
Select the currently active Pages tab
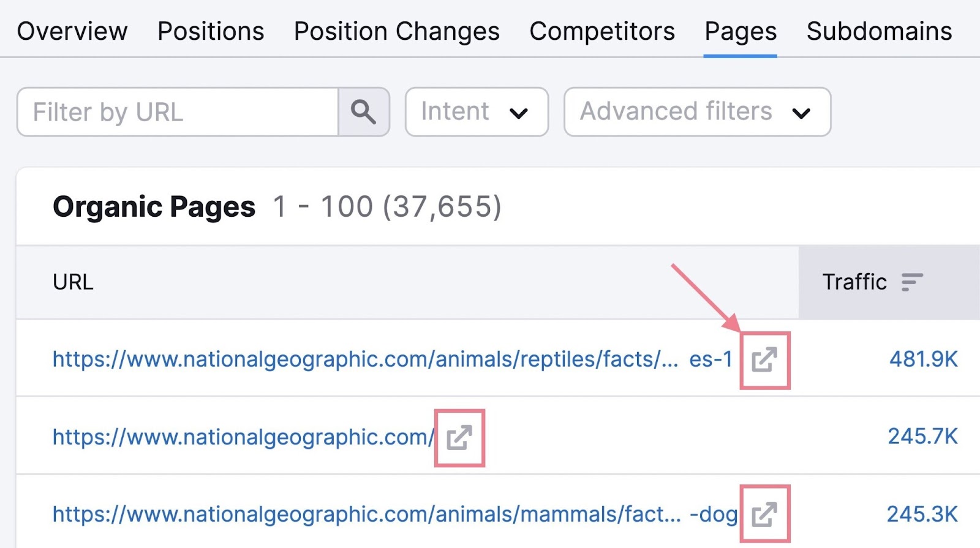(x=739, y=31)
